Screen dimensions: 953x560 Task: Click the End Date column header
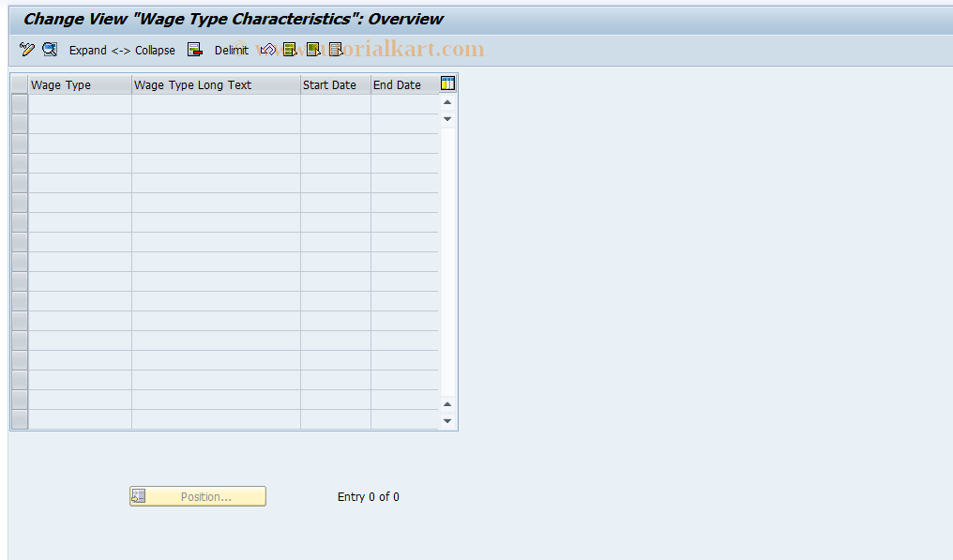point(404,85)
